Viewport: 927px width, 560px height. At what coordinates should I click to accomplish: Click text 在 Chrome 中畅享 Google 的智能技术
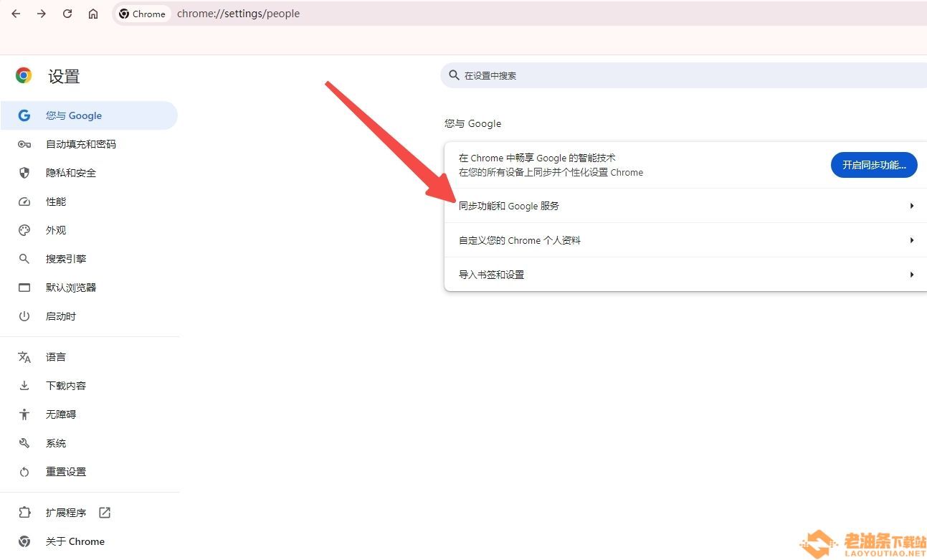[x=537, y=158]
